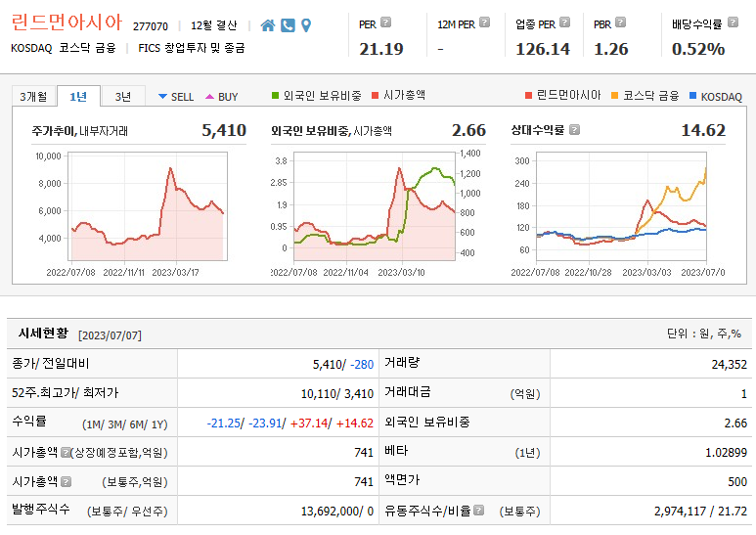Click 베타 value 1.02899

coord(726,453)
